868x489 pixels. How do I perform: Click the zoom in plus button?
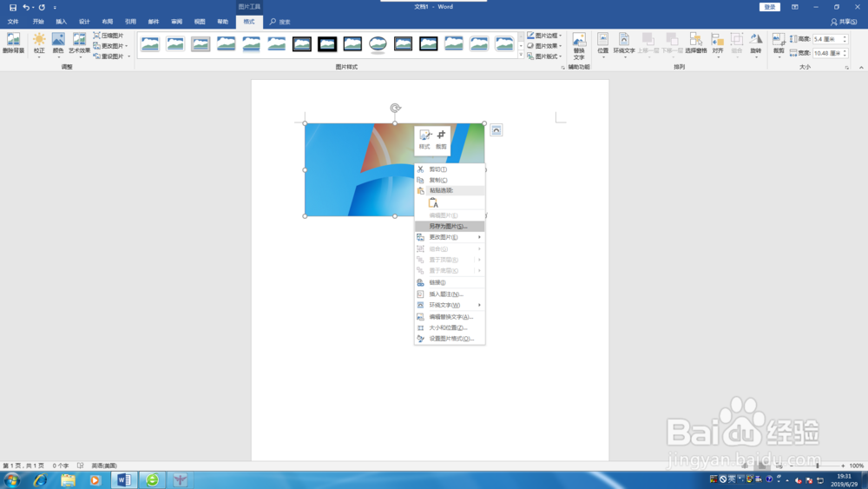843,466
